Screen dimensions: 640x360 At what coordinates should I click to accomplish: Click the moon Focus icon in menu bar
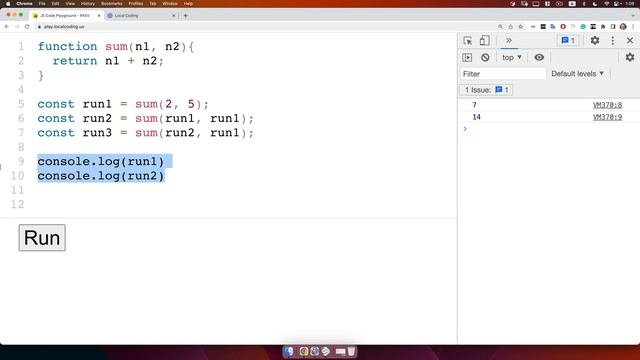click(595, 4)
